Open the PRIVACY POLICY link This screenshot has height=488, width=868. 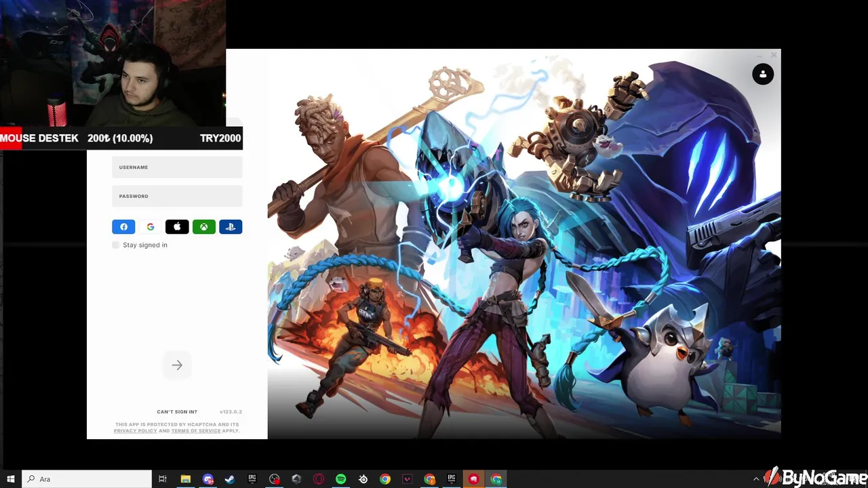135,431
